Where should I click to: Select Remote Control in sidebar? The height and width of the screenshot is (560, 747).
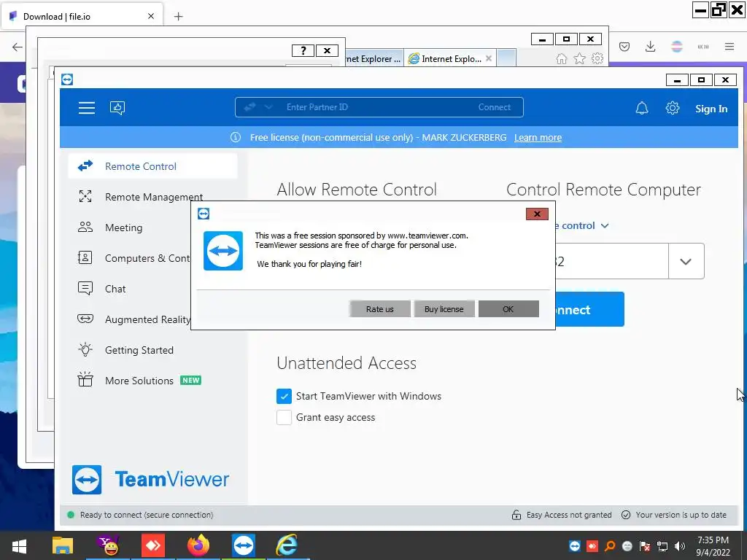coord(153,166)
